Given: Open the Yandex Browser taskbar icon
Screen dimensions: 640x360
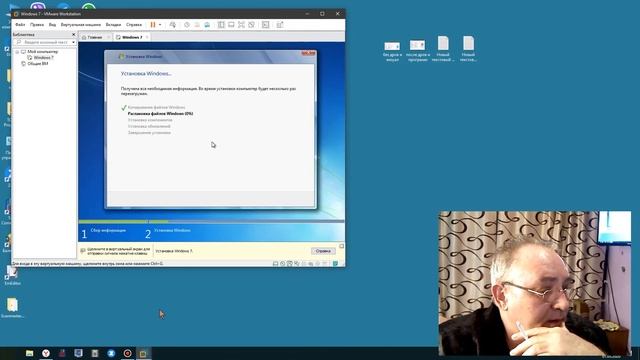Looking at the screenshot, I should (x=46, y=353).
